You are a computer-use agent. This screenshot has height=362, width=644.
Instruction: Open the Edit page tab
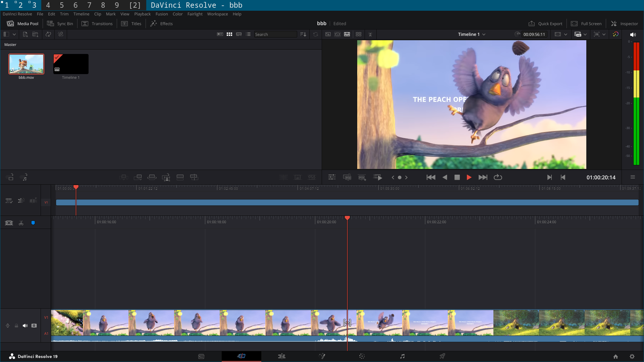tap(282, 356)
